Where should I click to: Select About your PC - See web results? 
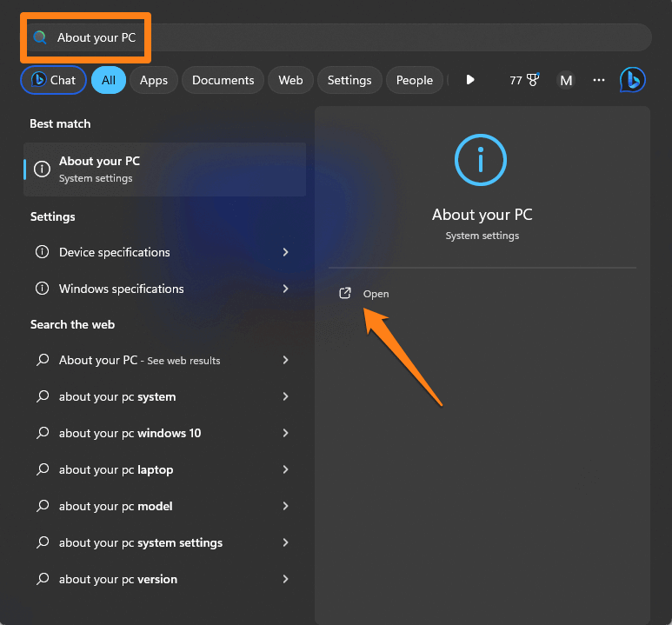point(164,360)
